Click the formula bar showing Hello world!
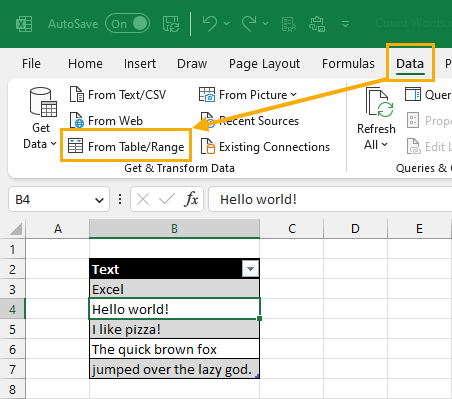 (330, 199)
